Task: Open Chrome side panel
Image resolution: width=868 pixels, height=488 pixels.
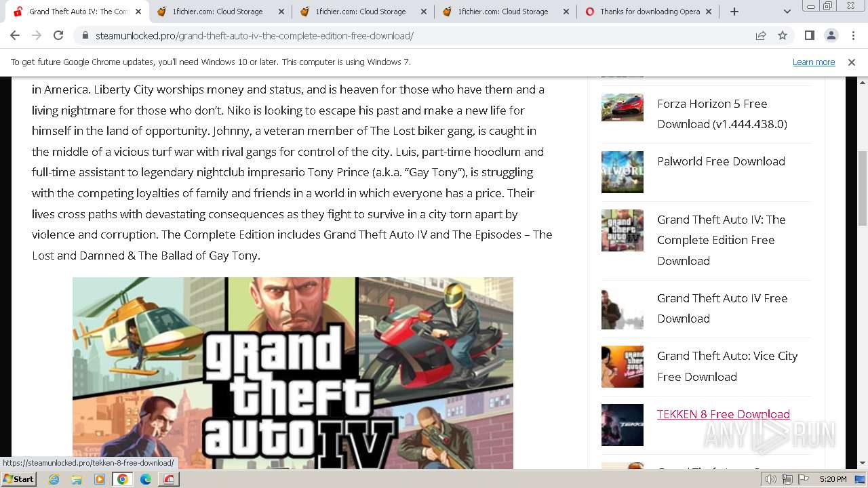Action: pos(809,35)
